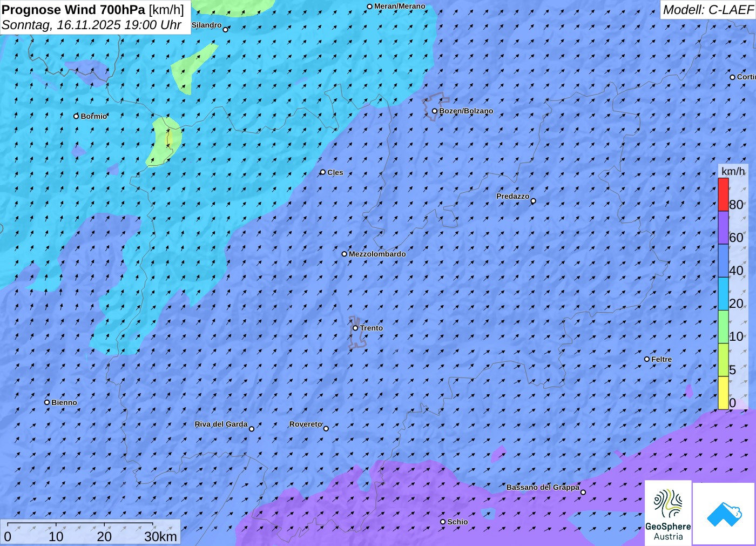This screenshot has width=756, height=546.
Task: Click the legend value '60'
Action: pos(736,238)
